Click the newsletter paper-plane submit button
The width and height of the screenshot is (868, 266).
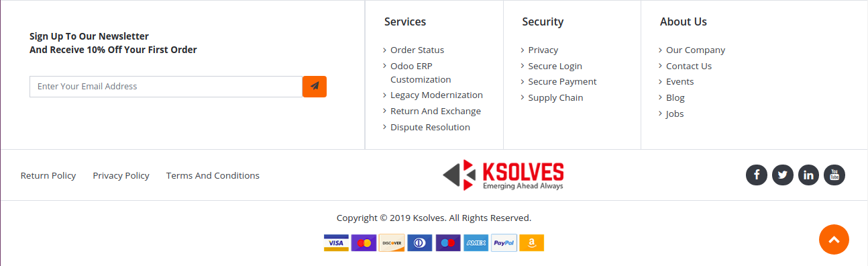315,87
